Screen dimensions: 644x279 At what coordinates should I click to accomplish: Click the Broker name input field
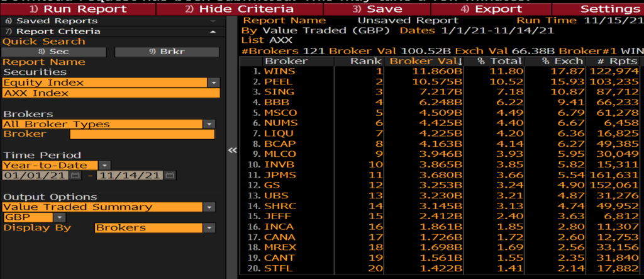142,134
